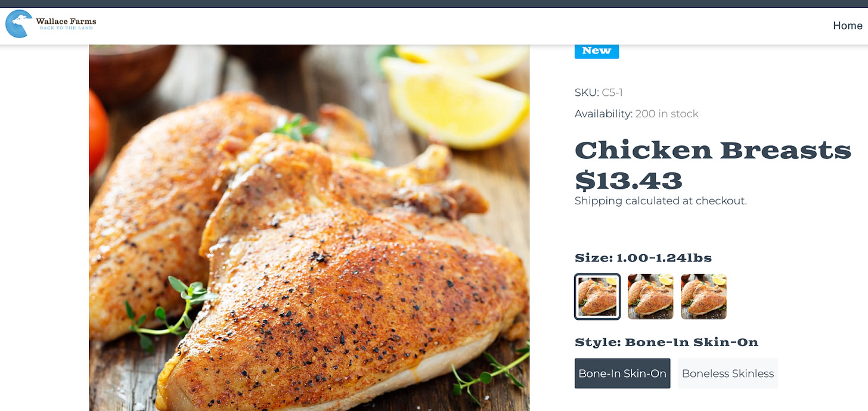Pick the third size variant thumbnail
The image size is (868, 411).
coord(703,297)
